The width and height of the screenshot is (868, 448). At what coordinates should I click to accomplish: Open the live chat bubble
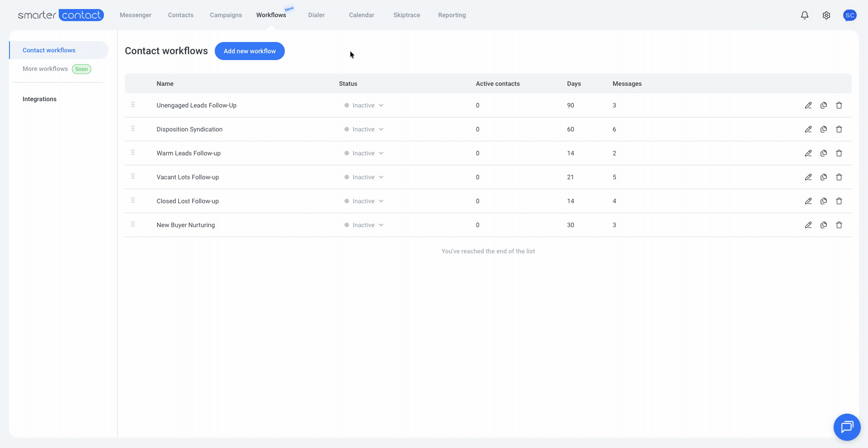tap(847, 427)
